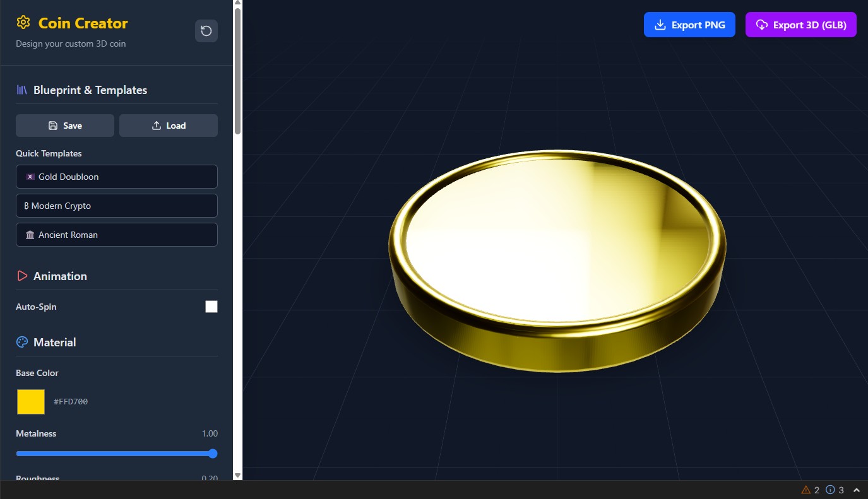This screenshot has height=499, width=868.
Task: Click the upload arrow icon on Load
Action: [157, 126]
